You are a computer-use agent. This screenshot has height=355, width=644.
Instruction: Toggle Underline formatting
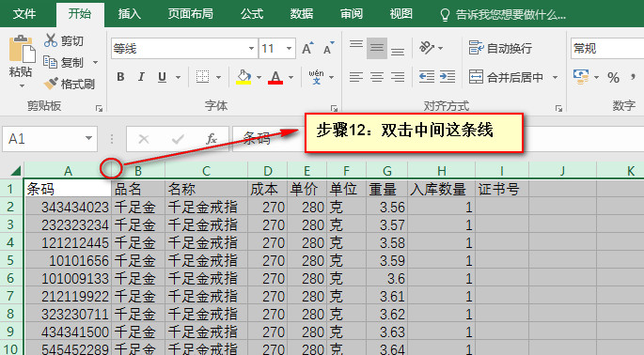(163, 77)
